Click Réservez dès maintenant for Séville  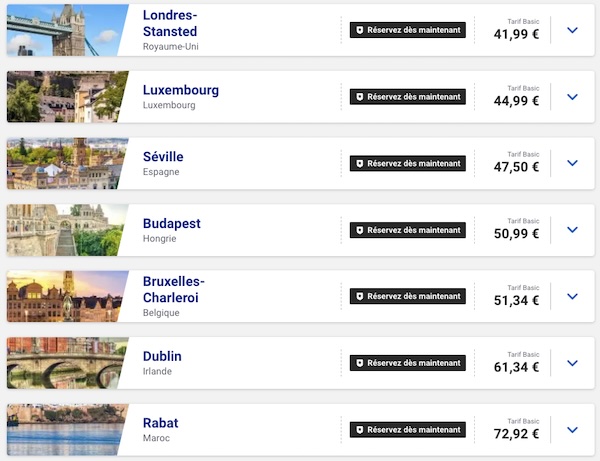click(408, 163)
